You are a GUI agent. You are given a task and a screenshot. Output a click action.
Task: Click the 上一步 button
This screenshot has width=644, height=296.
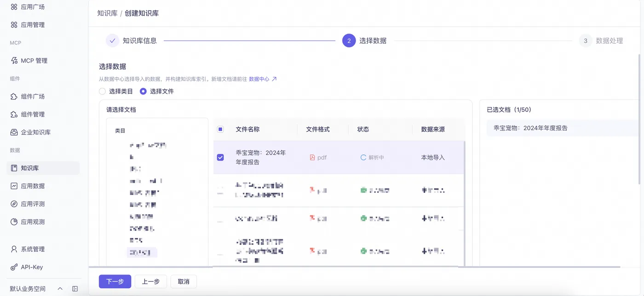150,281
